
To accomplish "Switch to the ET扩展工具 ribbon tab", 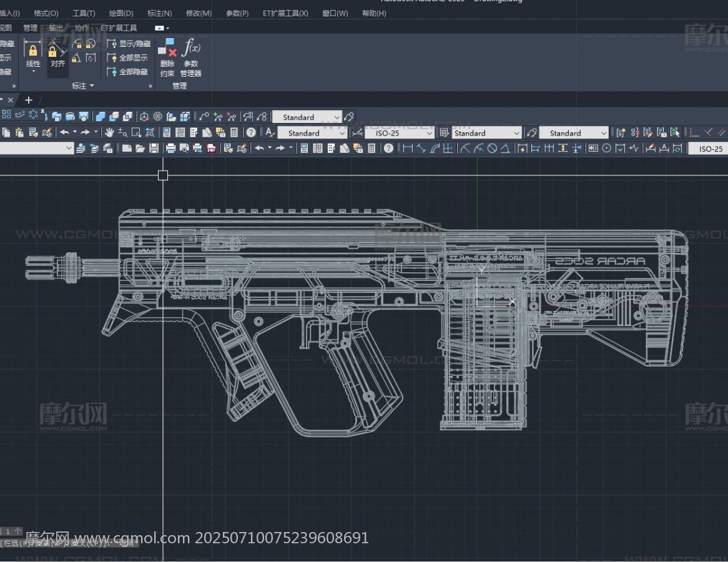I will (x=119, y=28).
